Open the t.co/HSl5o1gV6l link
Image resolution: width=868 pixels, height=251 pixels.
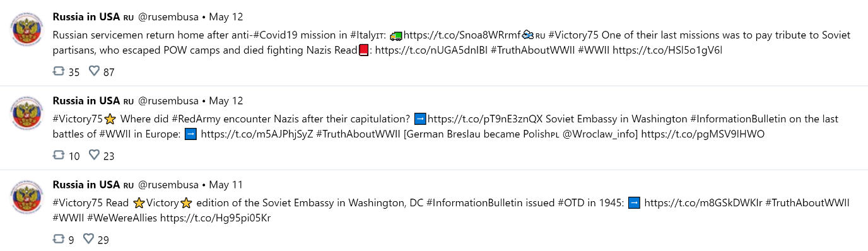tap(667, 50)
